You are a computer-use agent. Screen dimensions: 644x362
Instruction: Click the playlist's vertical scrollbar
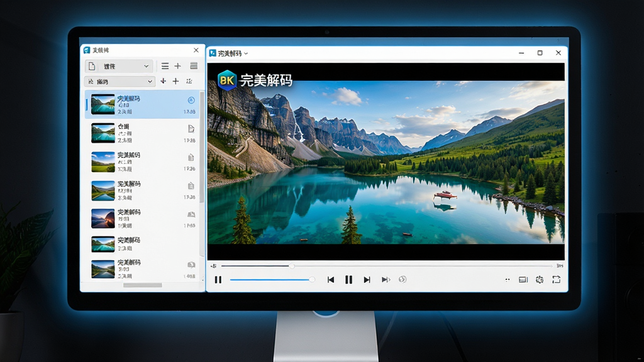pyautogui.click(x=202, y=148)
